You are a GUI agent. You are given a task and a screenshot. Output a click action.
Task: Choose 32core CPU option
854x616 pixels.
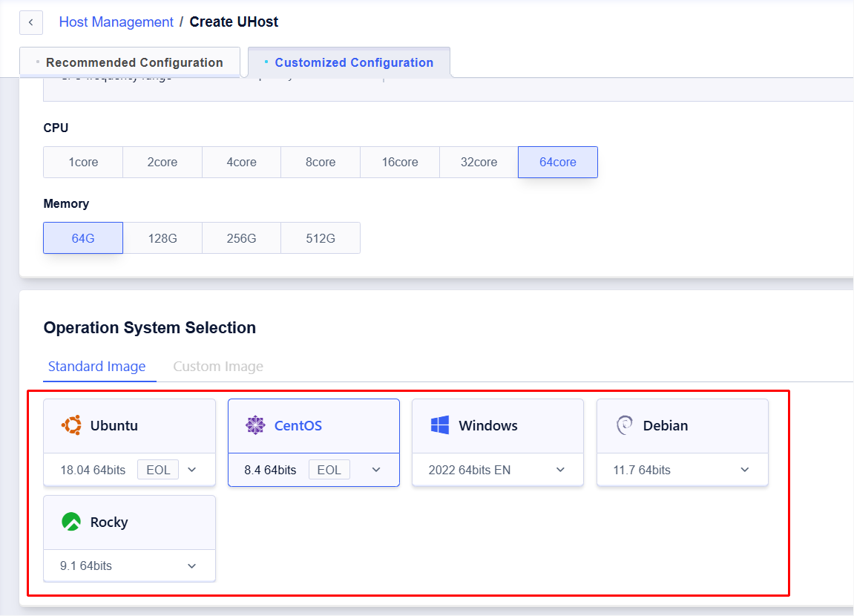479,163
